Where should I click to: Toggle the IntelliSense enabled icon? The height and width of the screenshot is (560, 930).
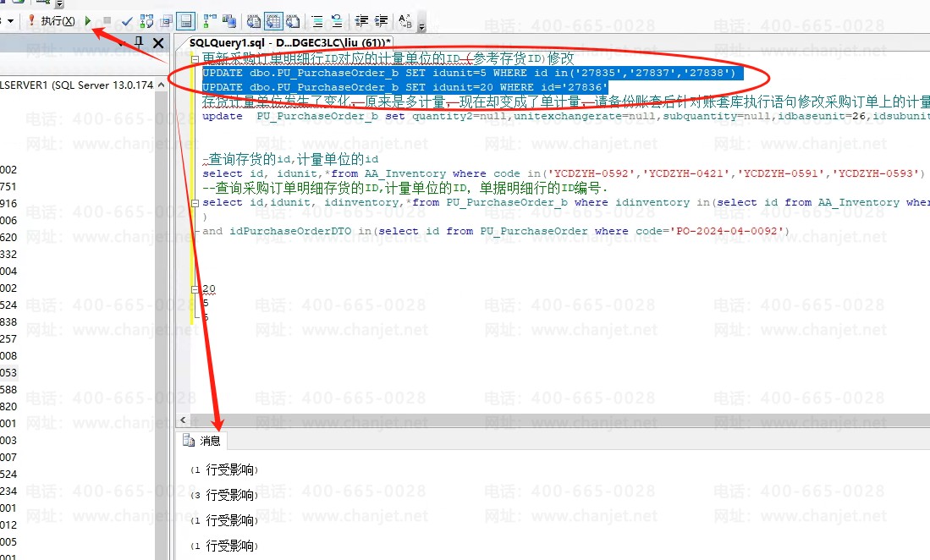point(186,22)
